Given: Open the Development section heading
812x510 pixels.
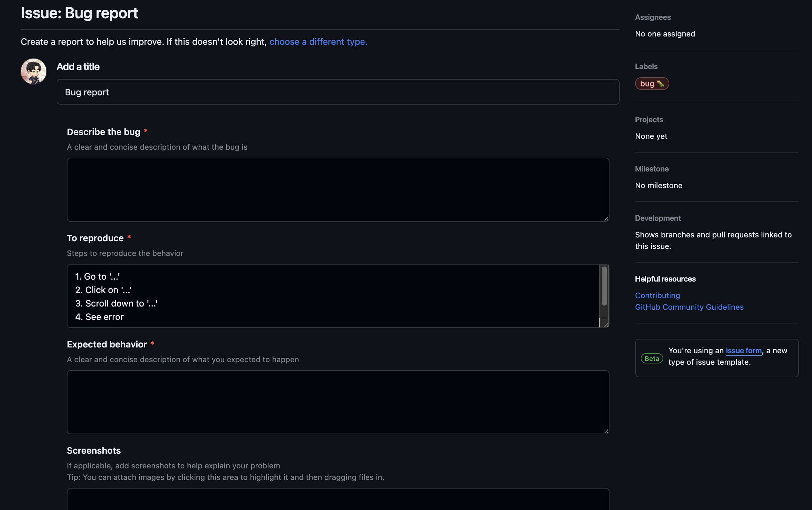Looking at the screenshot, I should 657,218.
